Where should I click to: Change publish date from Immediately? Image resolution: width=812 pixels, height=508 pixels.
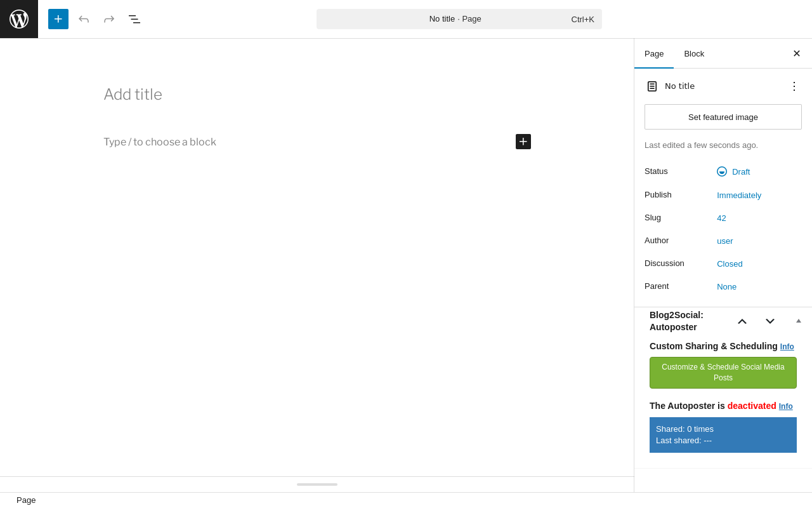point(739,195)
